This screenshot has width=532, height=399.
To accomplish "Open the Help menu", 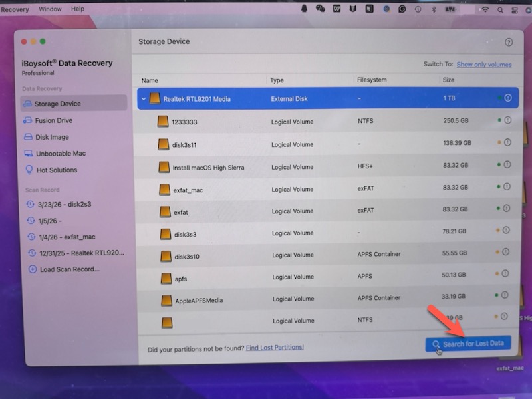I will click(x=78, y=9).
